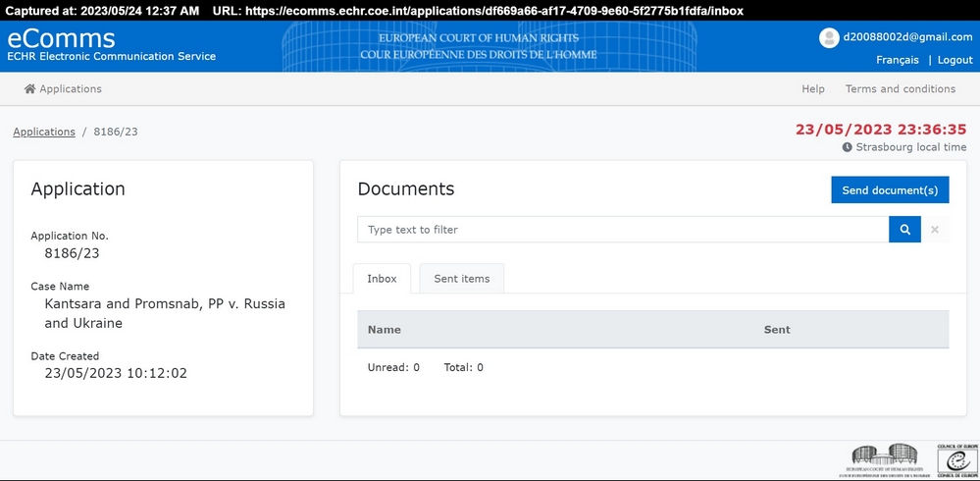Click the d20088002d@gmail.com account text
Screen dimensions: 980x481
(907, 37)
